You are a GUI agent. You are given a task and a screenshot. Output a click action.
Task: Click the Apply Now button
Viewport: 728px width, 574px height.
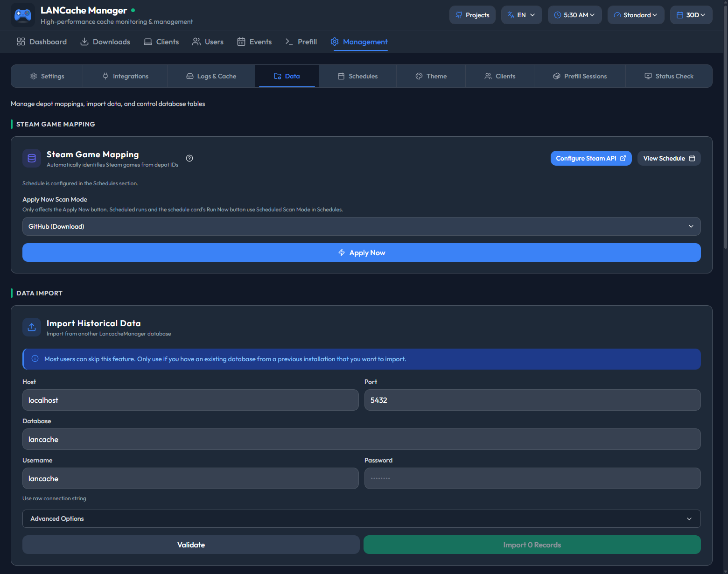coord(362,252)
